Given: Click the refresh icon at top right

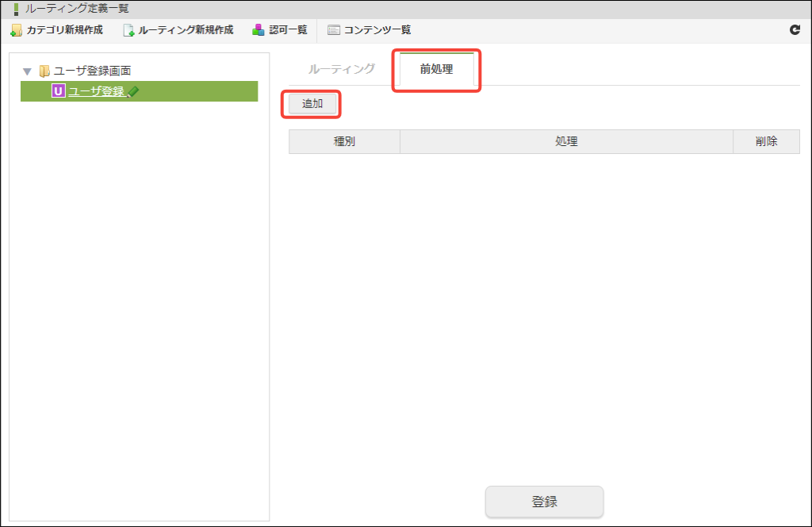Looking at the screenshot, I should click(795, 29).
